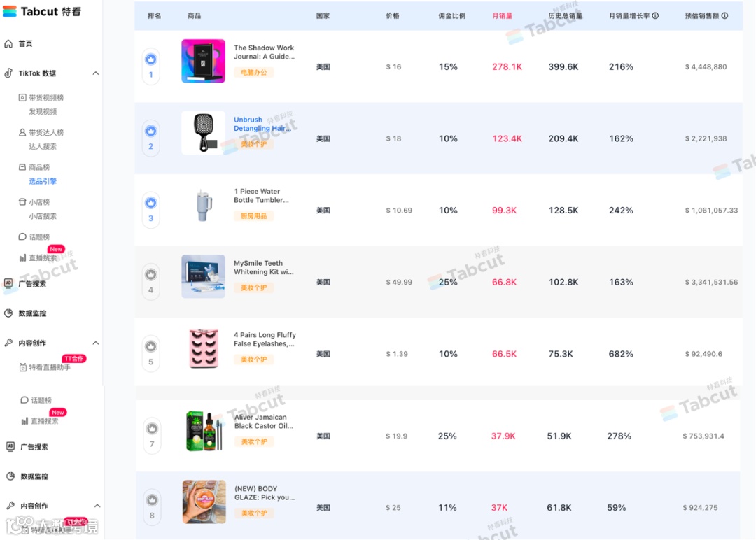Click info icon beside 预估销售额
Image resolution: width=756 pixels, height=540 pixels.
click(x=724, y=16)
